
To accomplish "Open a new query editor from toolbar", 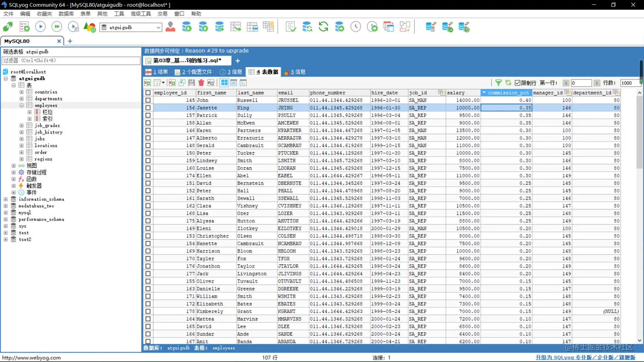I will click(x=24, y=27).
